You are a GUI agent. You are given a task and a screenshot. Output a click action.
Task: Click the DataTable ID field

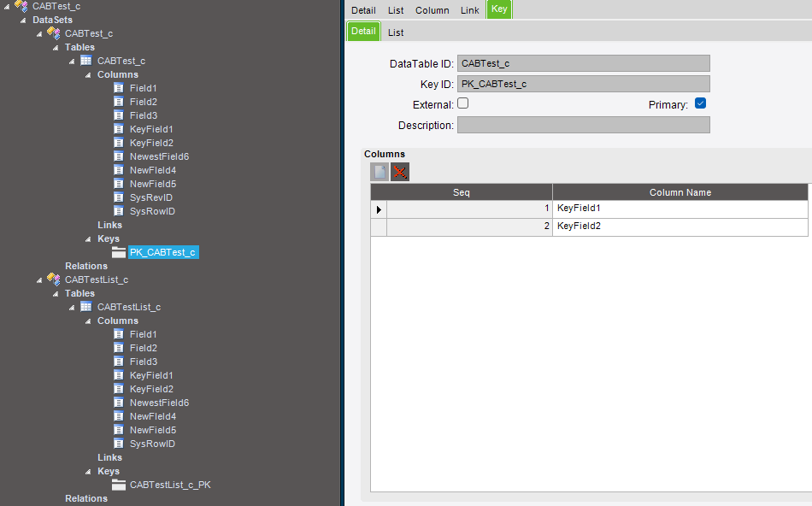(583, 63)
